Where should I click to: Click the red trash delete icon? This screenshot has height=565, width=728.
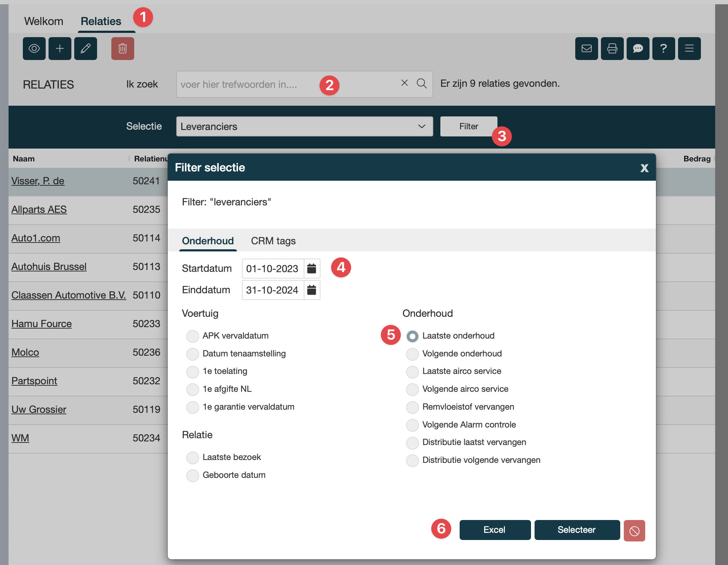(x=122, y=49)
